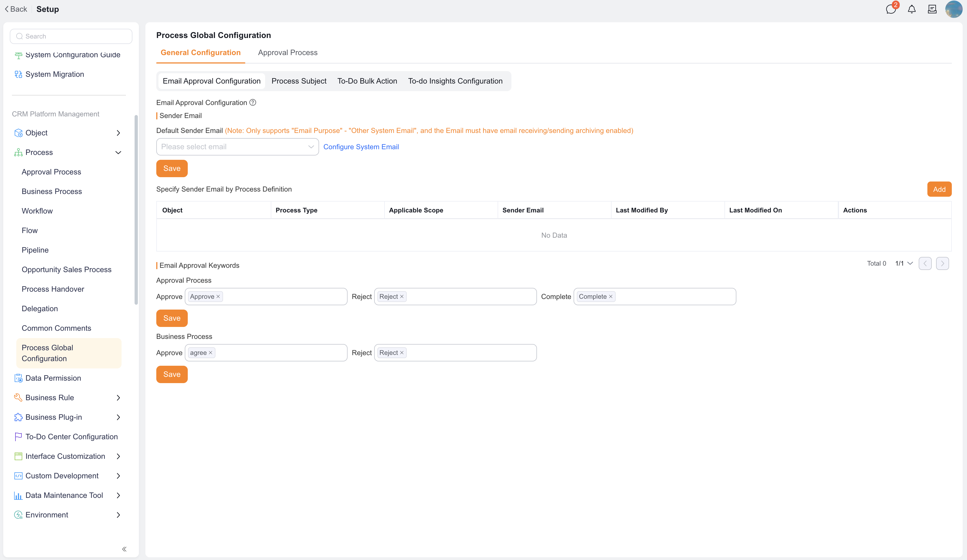The image size is (967, 560).
Task: Open the Please select email dropdown
Action: (237, 147)
